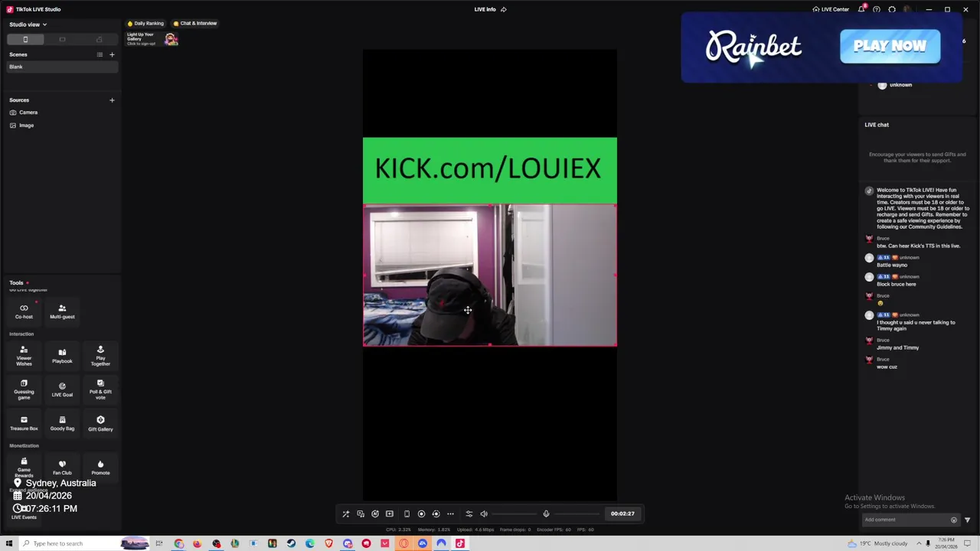Click the Rainbet PLAY NOW button
The height and width of the screenshot is (551, 980).
(x=890, y=47)
